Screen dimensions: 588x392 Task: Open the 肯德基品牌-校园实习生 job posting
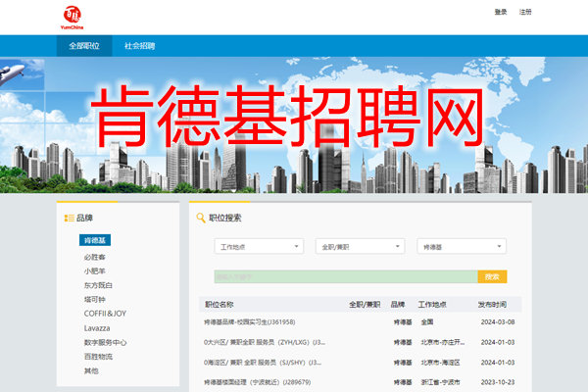pos(249,321)
